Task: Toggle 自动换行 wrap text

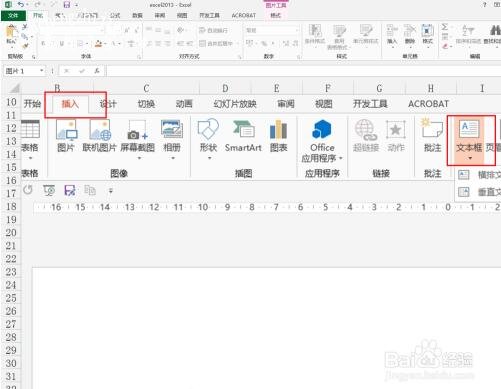Action: [213, 30]
